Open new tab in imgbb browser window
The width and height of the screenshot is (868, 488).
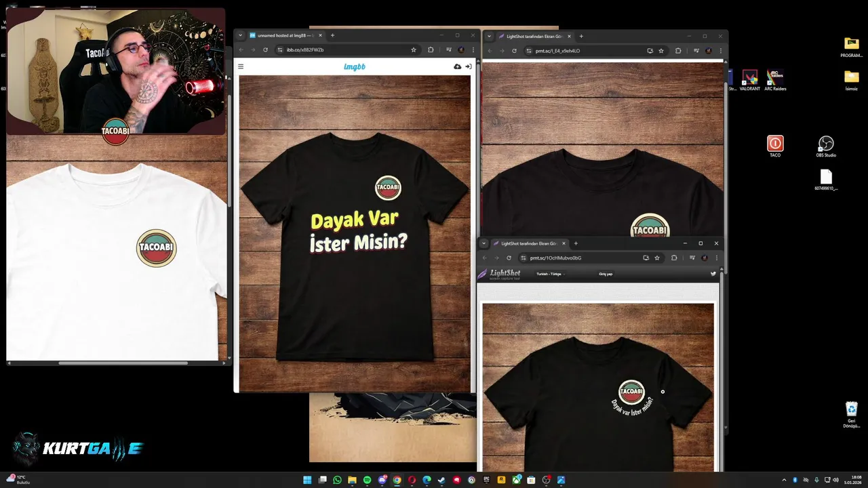(332, 35)
